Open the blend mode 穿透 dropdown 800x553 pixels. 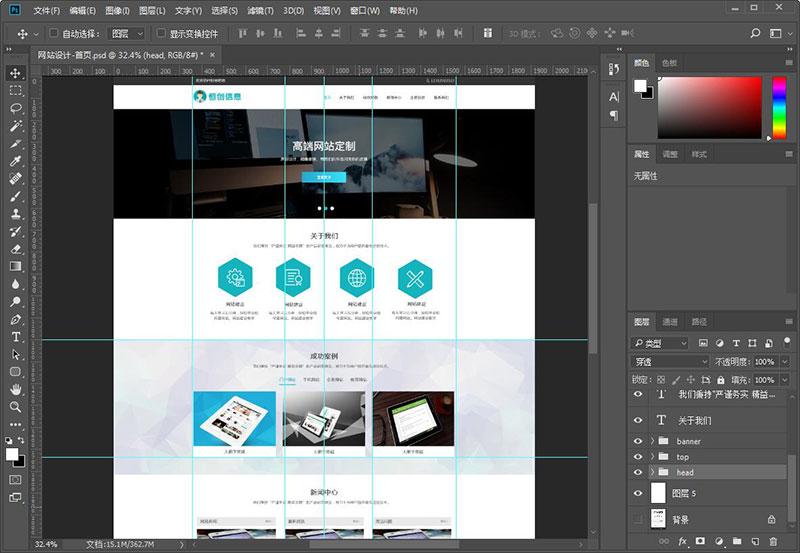click(670, 362)
